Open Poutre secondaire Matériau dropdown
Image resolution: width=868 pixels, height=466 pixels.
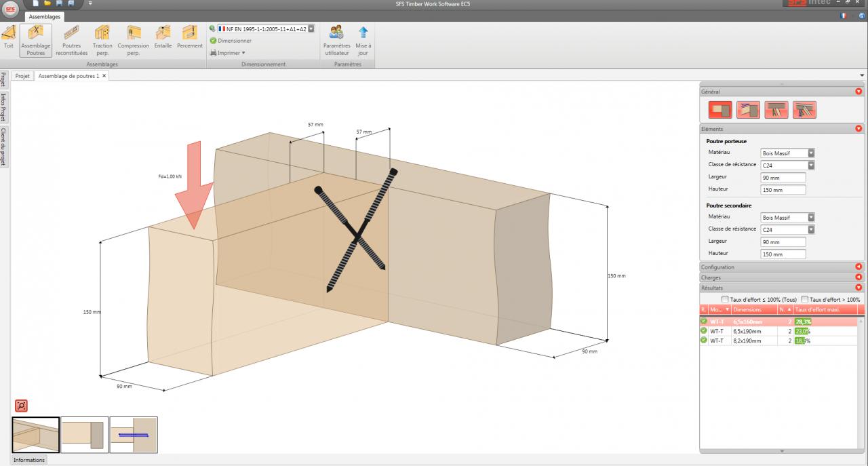(x=811, y=218)
